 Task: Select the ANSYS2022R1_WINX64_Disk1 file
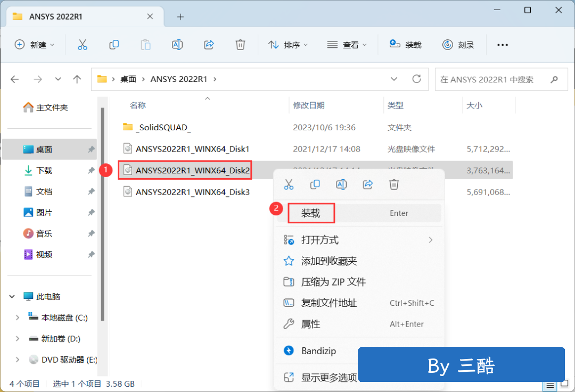coord(193,149)
